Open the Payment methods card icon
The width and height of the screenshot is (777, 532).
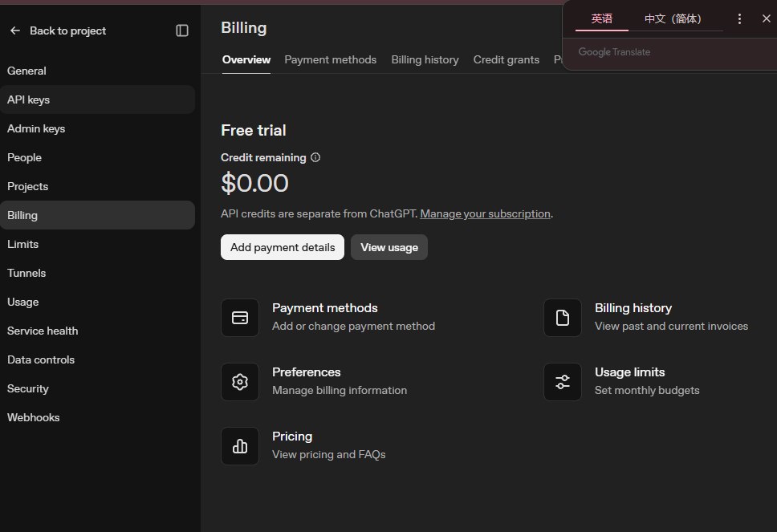click(240, 318)
